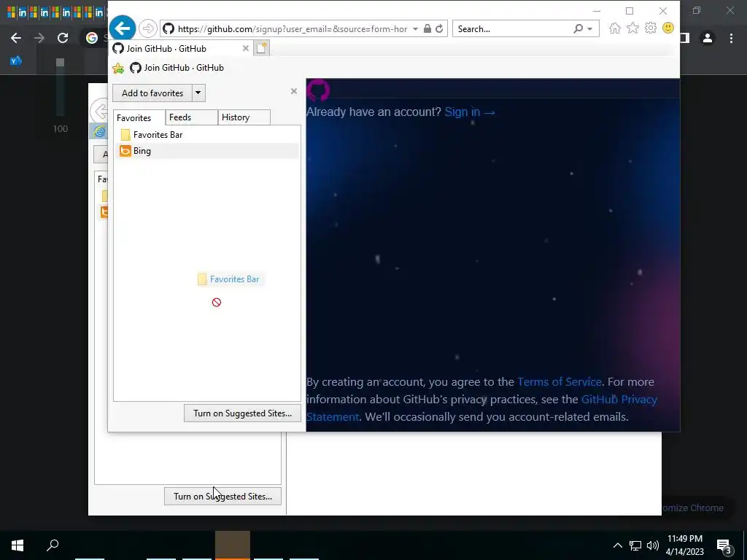Close the Favorites pane with its X

click(294, 91)
